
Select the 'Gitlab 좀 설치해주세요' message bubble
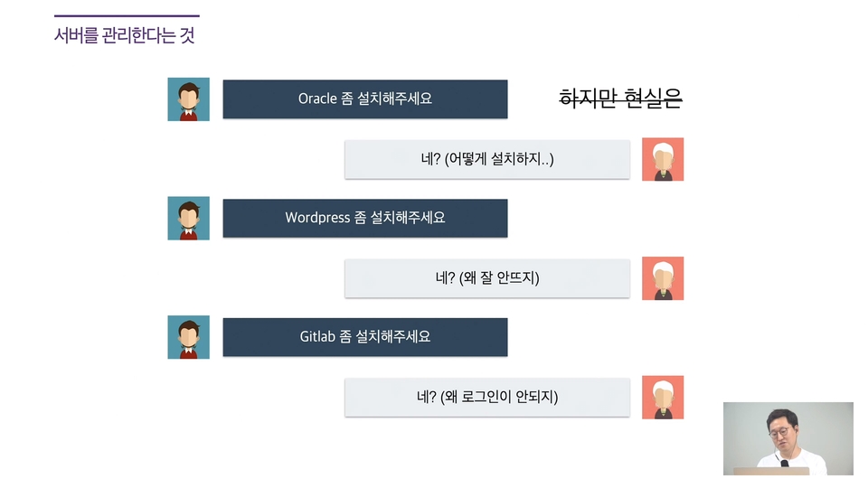pyautogui.click(x=365, y=337)
